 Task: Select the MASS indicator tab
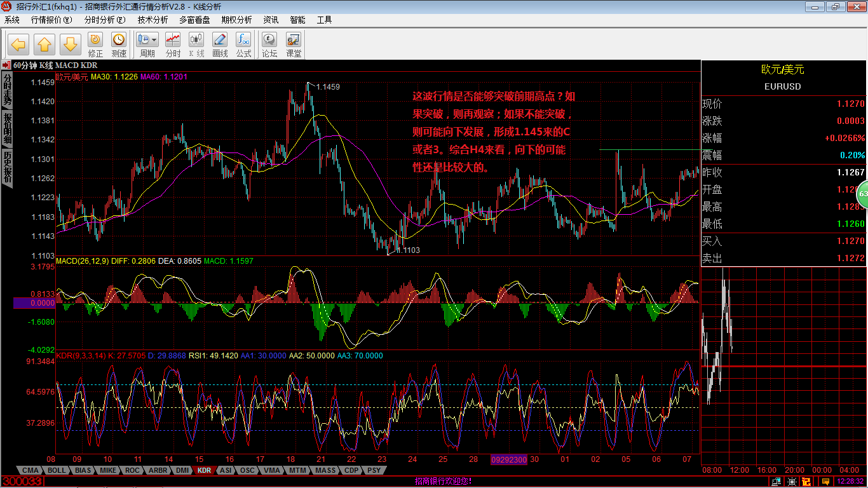pos(326,470)
